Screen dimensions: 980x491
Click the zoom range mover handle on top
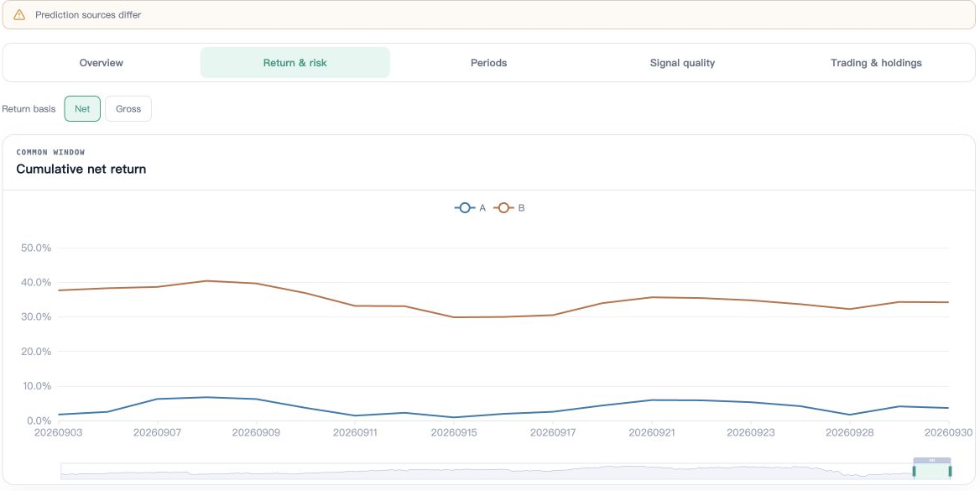point(932,460)
